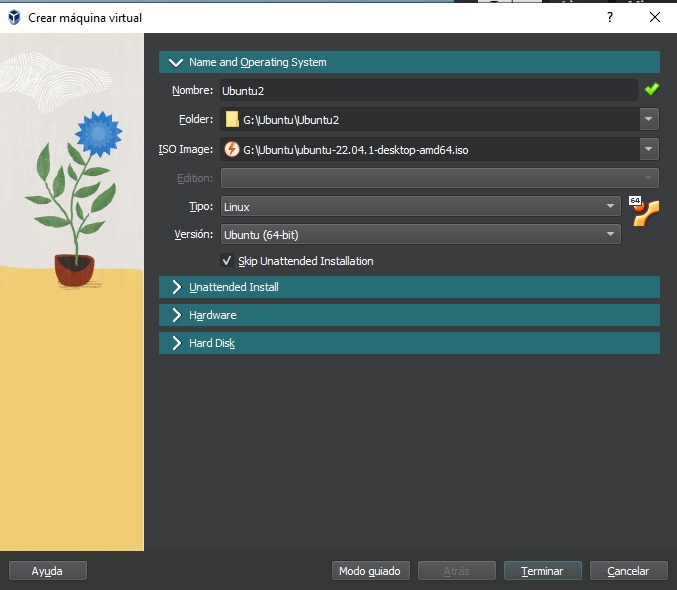Click the ISO disc icon in the ISO Image field
This screenshot has width=677, height=590.
tap(232, 149)
